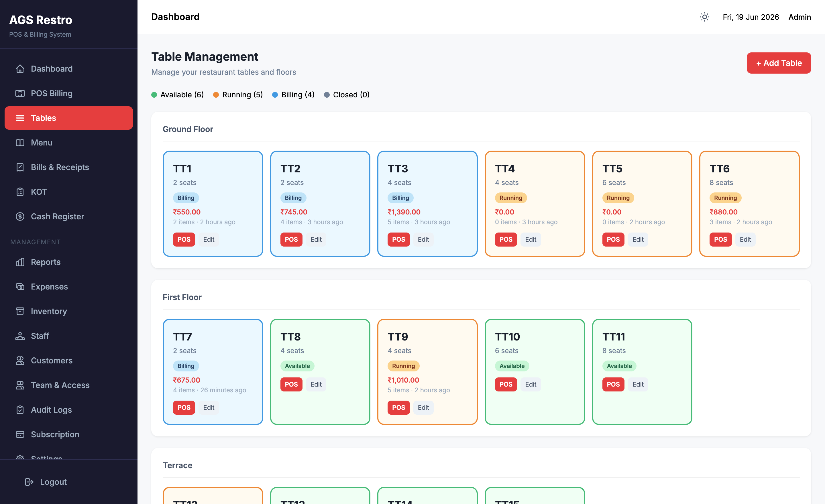Click the Billing (4) status legend

click(x=293, y=95)
